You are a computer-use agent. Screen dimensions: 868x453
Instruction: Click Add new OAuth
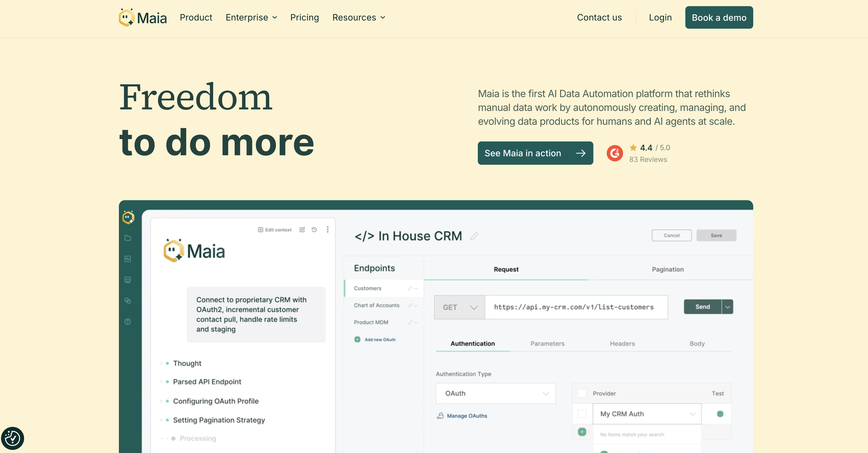click(375, 339)
